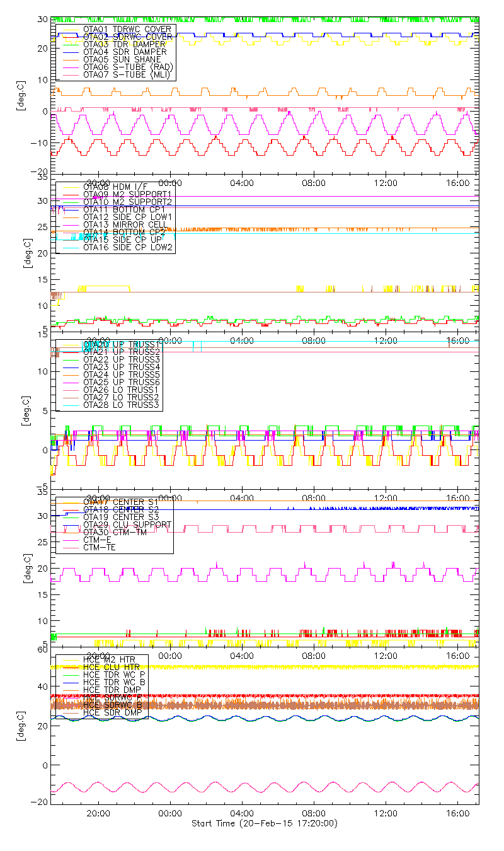The image size is (504, 851).
Task: Click the HCE SDR DMP legend entry
Action: coord(112,712)
